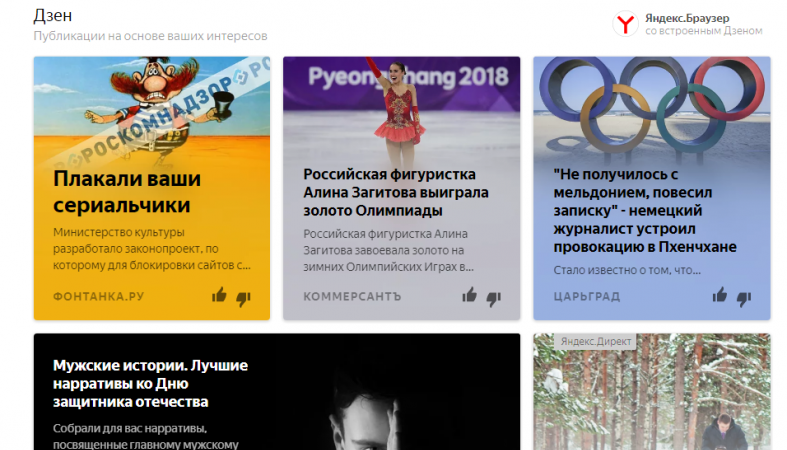Open article "Плакали ваши сериальчики"
The width and height of the screenshot is (787, 450).
pyautogui.click(x=127, y=192)
